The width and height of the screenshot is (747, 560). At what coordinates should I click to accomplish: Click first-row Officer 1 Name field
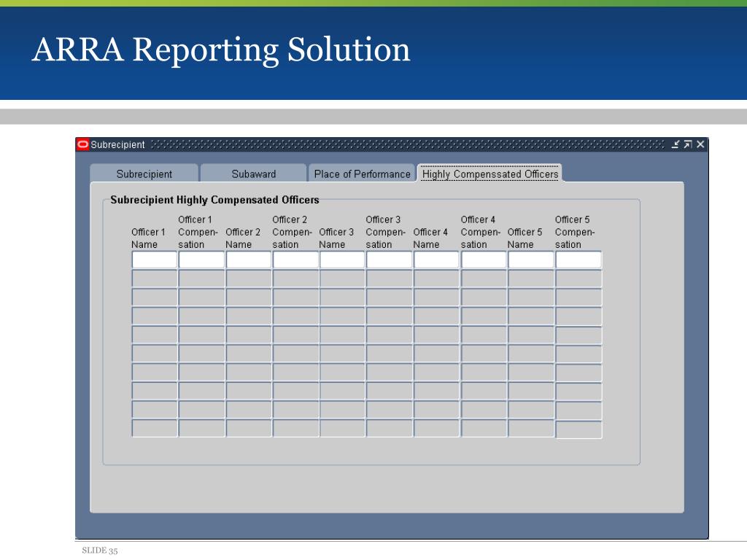pos(155,260)
